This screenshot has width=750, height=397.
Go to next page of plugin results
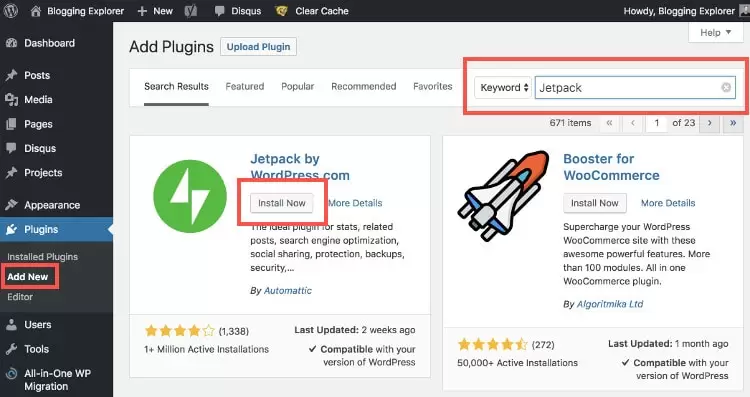click(x=709, y=123)
